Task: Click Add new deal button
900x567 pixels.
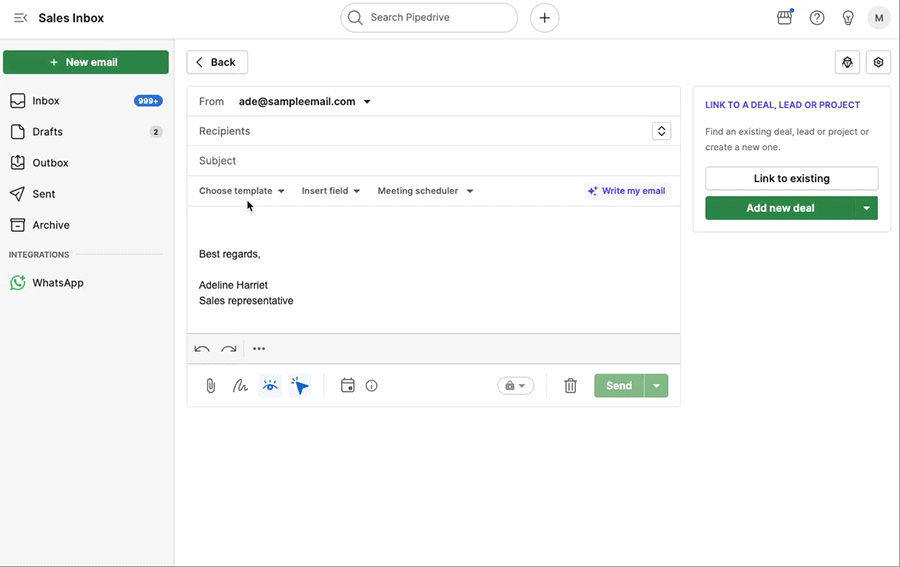Action: point(780,208)
